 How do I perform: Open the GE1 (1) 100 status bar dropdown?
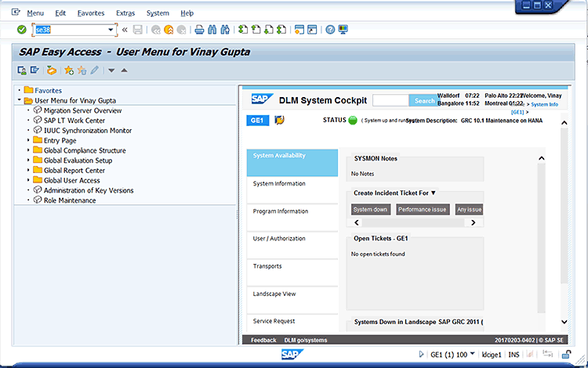pos(473,353)
